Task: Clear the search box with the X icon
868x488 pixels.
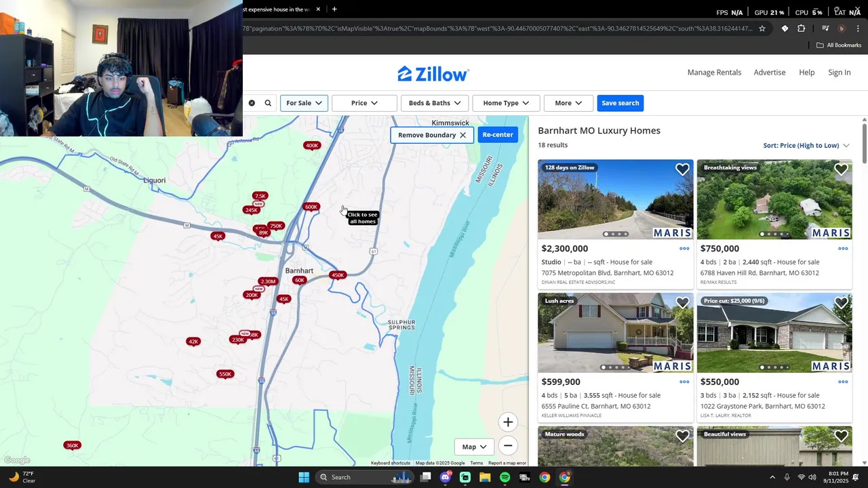Action: 252,103
